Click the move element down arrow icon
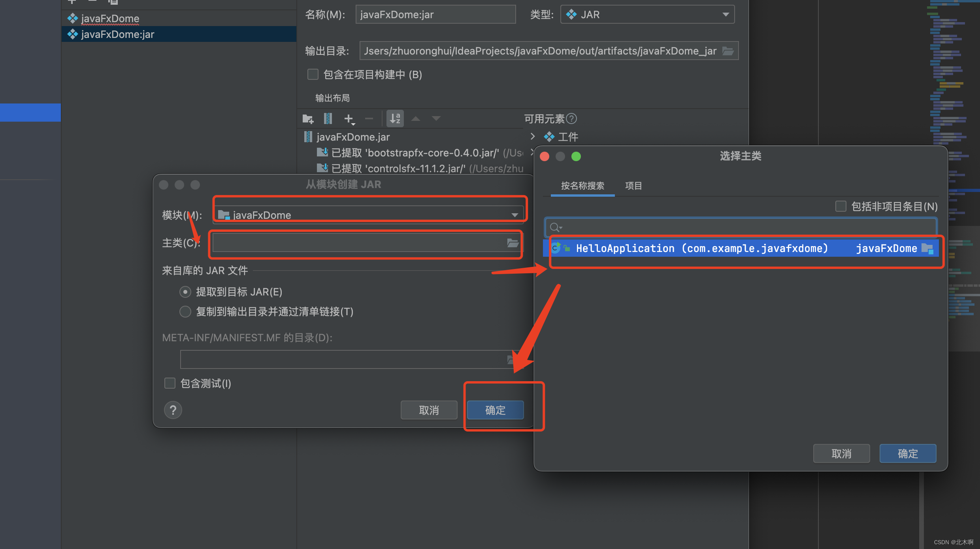Viewport: 980px width, 549px height. 435,118
